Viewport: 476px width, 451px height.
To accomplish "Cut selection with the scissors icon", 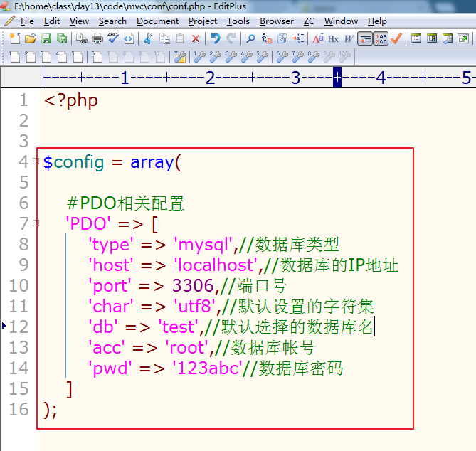I will pyautogui.click(x=148, y=38).
